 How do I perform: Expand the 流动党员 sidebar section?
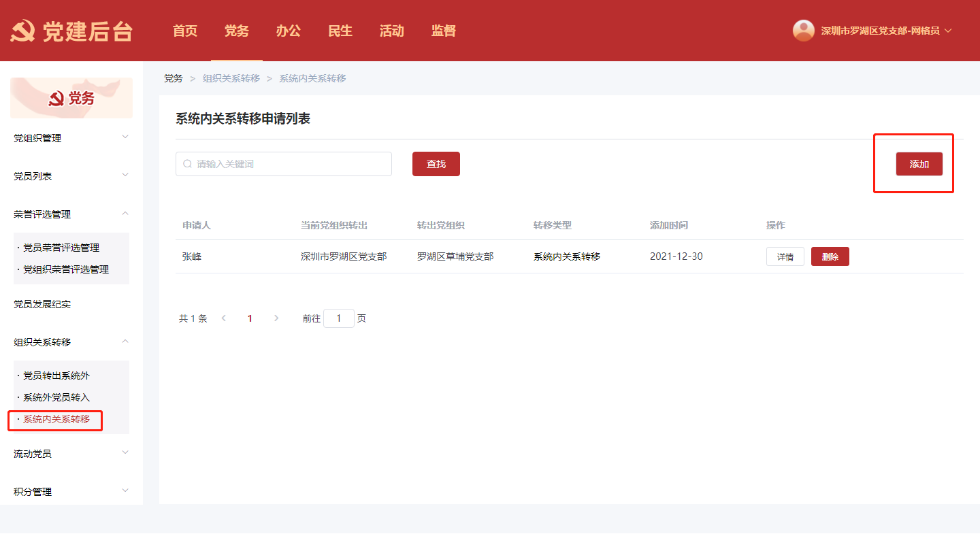click(125, 453)
